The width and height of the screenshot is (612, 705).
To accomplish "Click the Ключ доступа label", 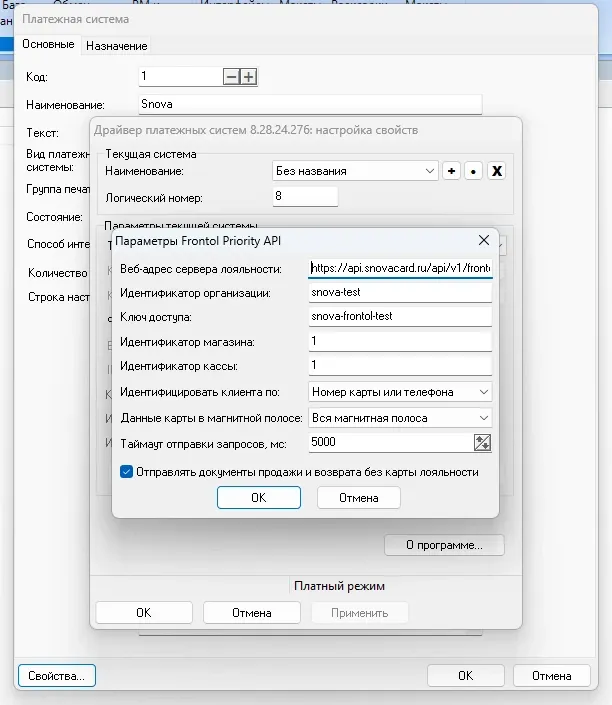I will coord(156,317).
